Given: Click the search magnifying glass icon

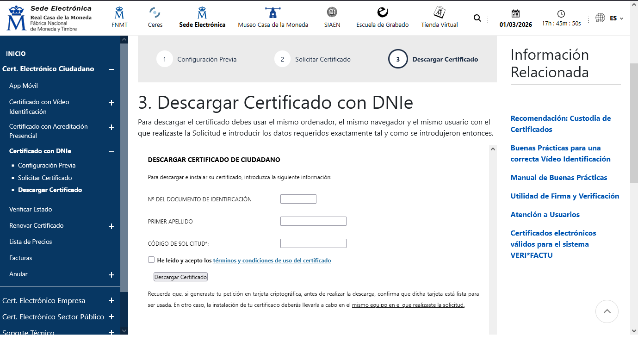Looking at the screenshot, I should point(477,18).
